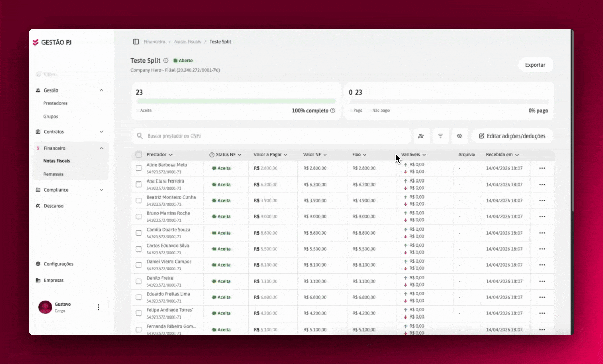The height and width of the screenshot is (364, 603).
Task: Expand the Contratos sidebar section
Action: [x=102, y=132]
